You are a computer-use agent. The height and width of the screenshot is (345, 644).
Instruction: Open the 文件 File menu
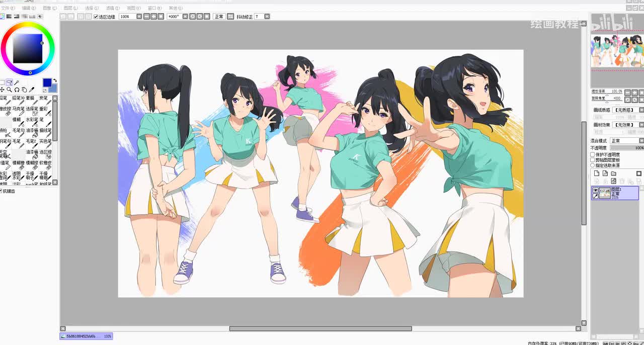(x=8, y=8)
